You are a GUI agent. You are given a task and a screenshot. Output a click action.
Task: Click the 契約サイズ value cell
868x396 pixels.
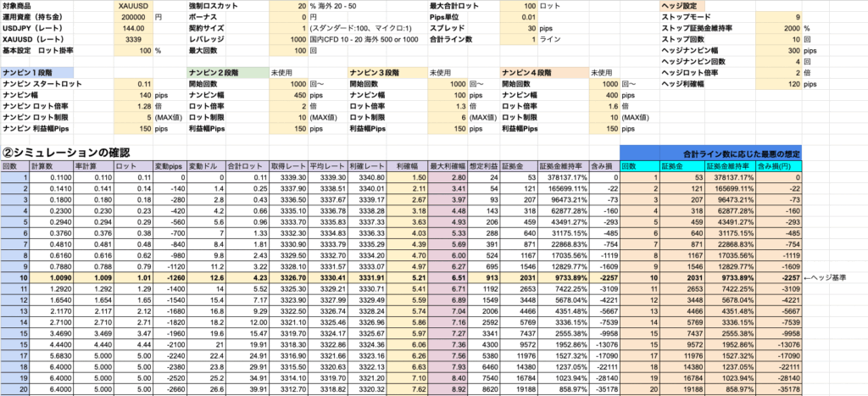click(288, 28)
